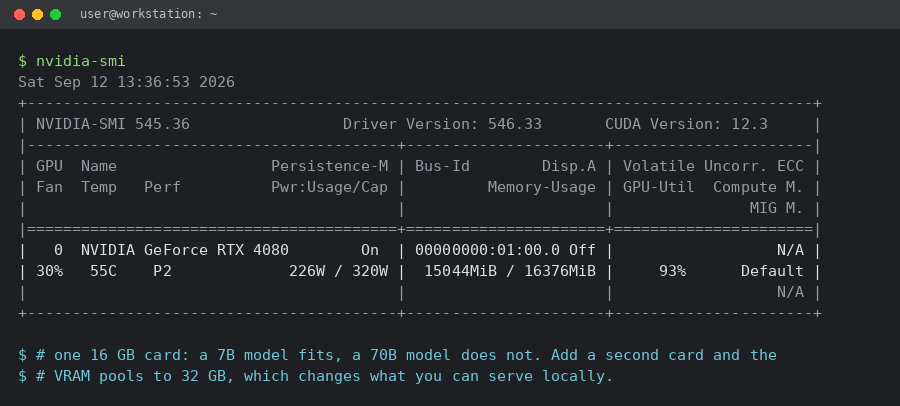Click the Disp.A column header

coord(569,166)
